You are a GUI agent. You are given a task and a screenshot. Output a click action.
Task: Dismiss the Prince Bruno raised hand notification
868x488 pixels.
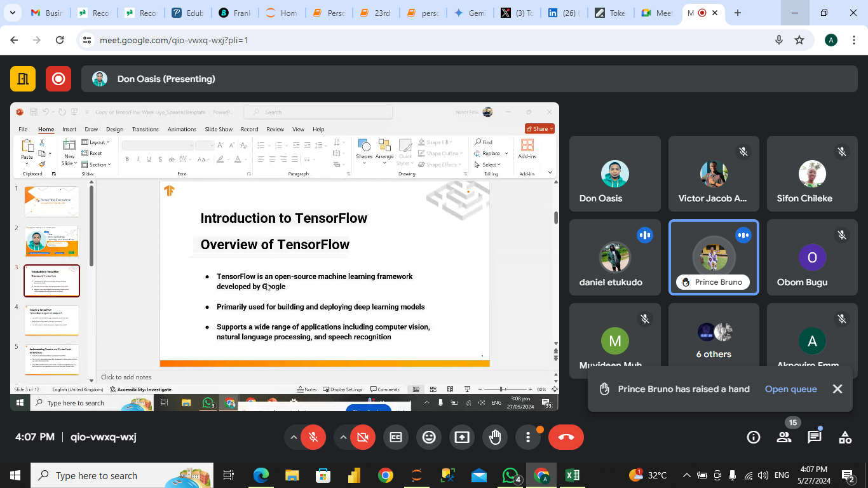click(837, 389)
